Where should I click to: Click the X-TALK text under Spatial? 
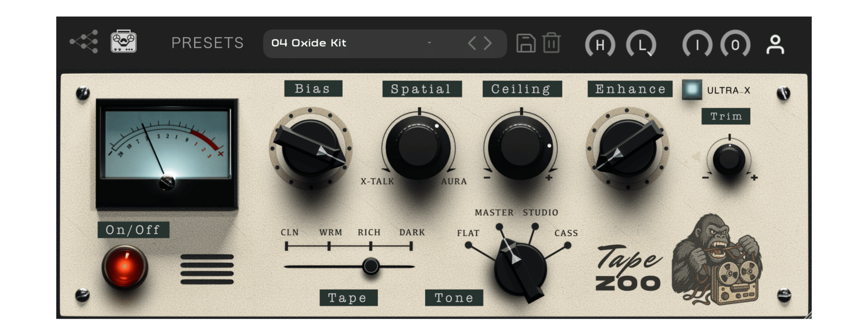[x=377, y=181]
